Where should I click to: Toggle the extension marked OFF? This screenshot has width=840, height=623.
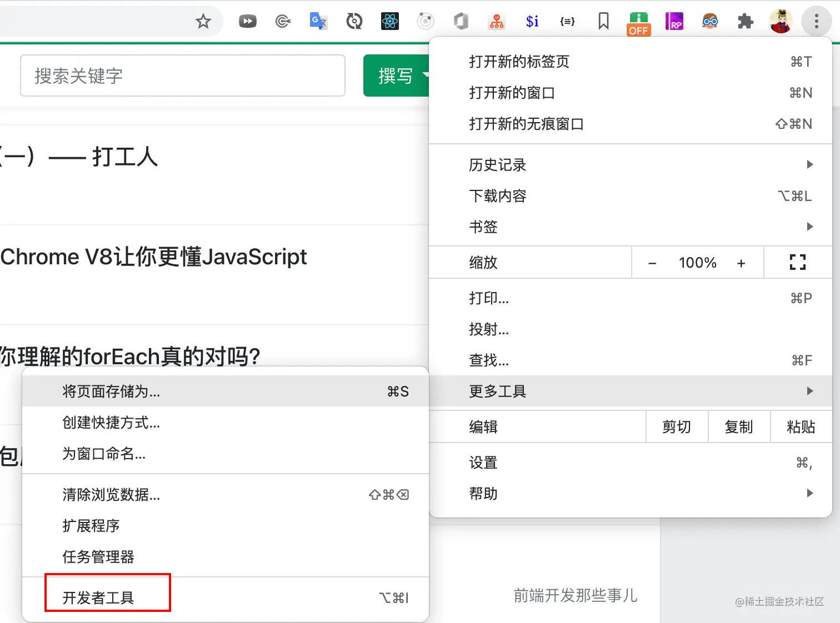639,24
